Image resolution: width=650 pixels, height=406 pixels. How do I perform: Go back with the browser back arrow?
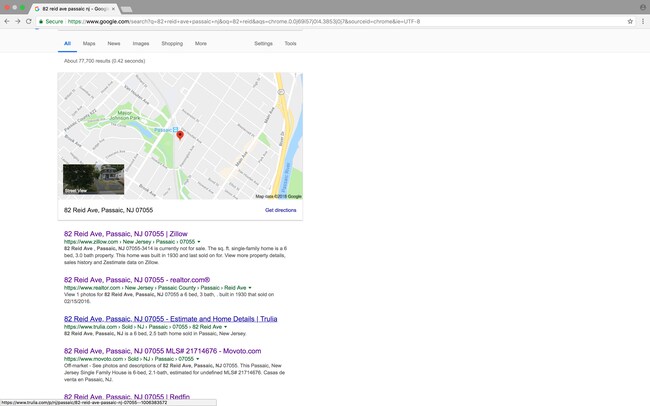click(7, 21)
